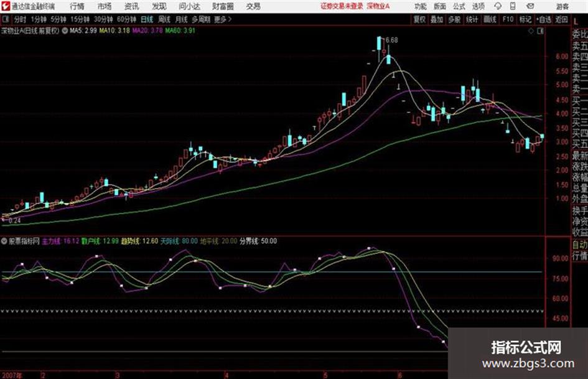Open the 发现 menu
Screen dimensions: 588x379
(x=159, y=6)
